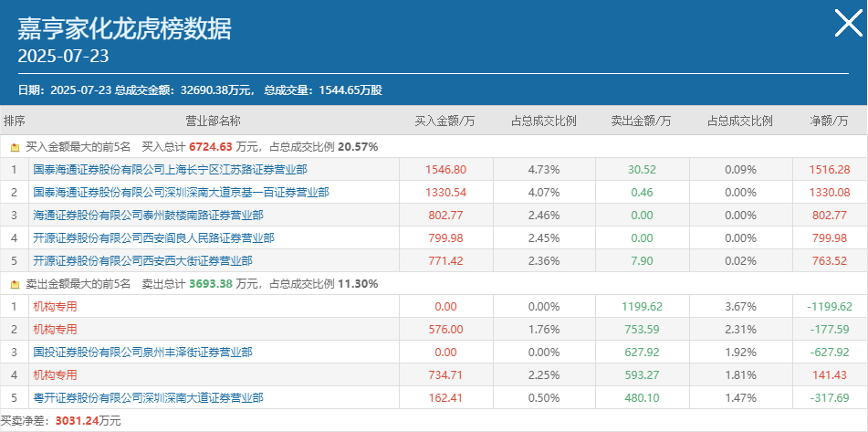Select the 0.02% sell ratio cell
This screenshot has height=432, width=868.
[x=741, y=261]
